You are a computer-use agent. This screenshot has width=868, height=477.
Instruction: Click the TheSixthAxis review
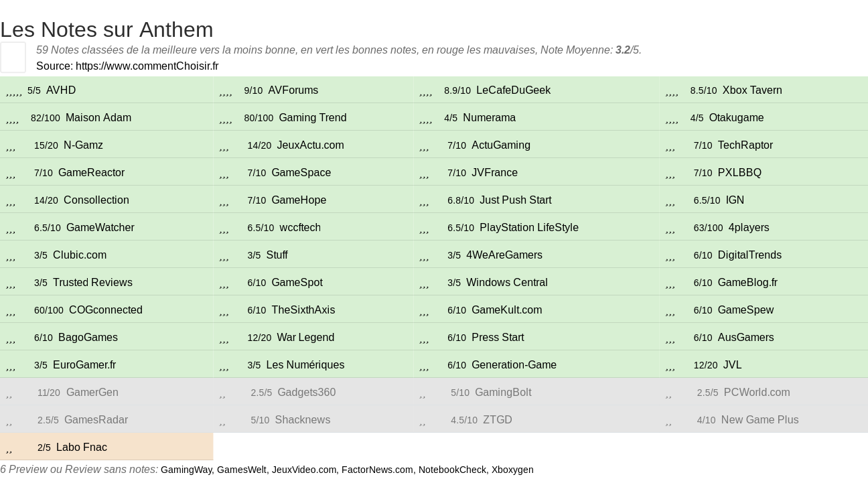(303, 310)
